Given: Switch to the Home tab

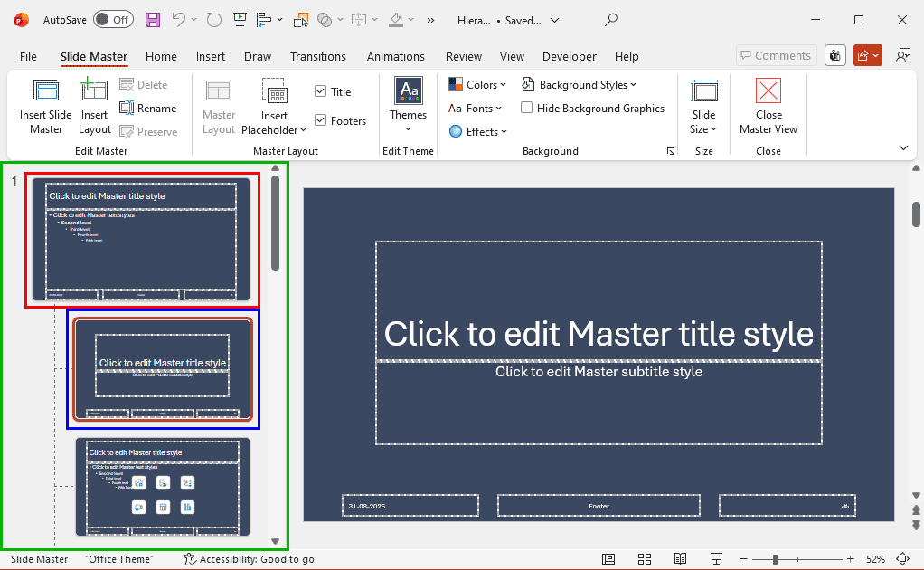Looking at the screenshot, I should click(x=161, y=57).
